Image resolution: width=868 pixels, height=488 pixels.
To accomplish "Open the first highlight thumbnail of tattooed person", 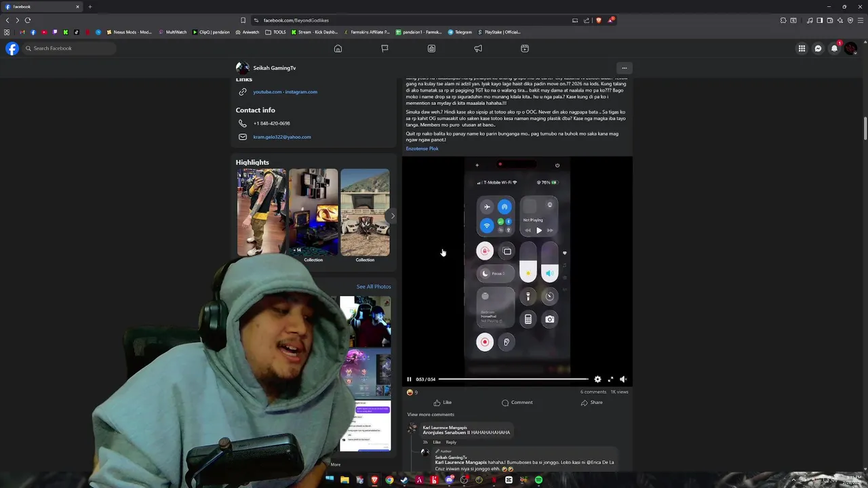I will [x=261, y=212].
